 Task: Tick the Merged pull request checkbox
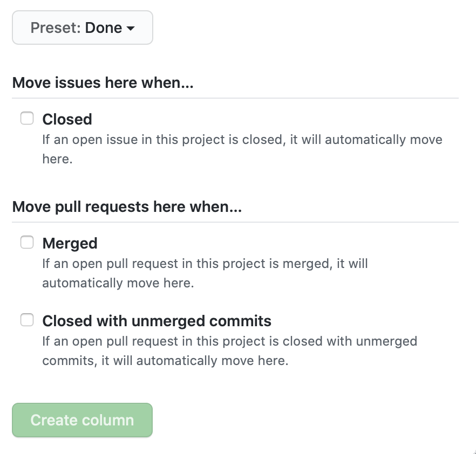pos(27,242)
